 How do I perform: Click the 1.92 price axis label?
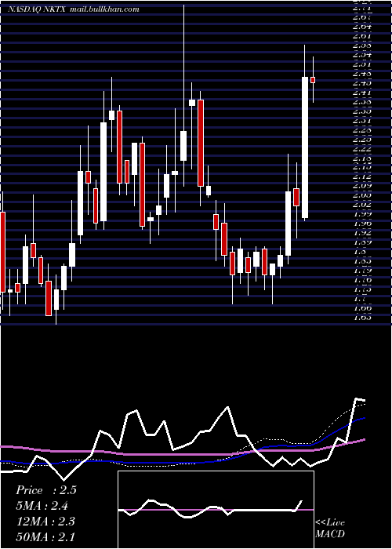(362, 233)
